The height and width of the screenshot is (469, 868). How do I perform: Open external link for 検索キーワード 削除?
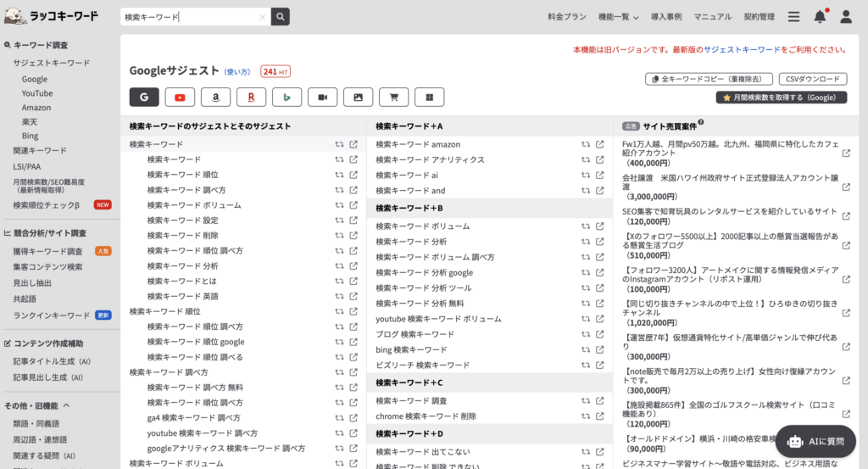click(353, 235)
